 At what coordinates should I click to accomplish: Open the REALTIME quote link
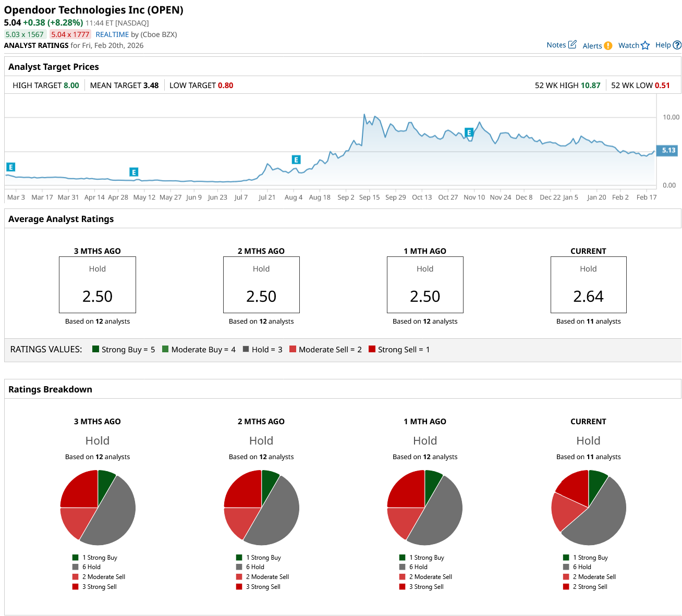pyautogui.click(x=112, y=34)
